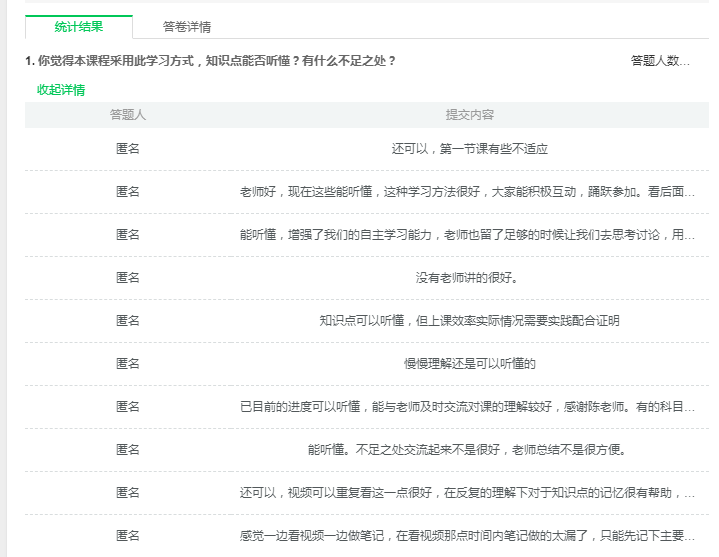Click the response '还可以，第一节课有些不适应'

469,149
